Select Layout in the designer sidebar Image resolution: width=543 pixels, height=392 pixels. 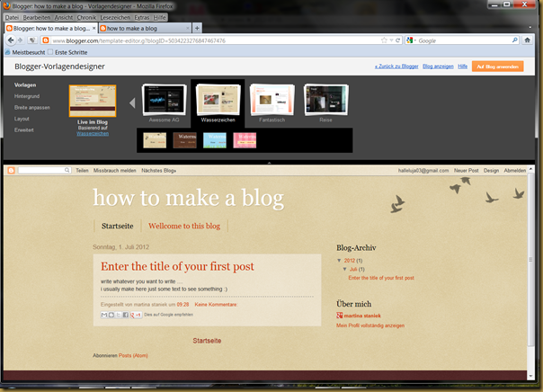[x=22, y=119]
